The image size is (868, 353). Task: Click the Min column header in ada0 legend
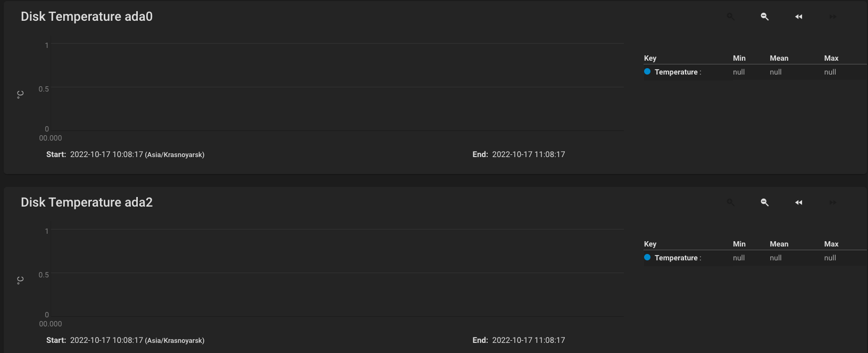coord(739,58)
